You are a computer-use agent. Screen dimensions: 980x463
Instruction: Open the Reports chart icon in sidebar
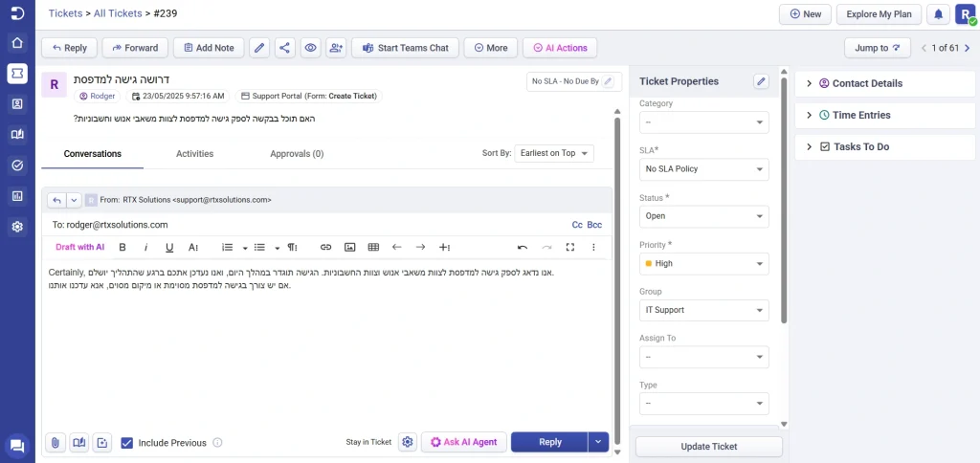17,195
